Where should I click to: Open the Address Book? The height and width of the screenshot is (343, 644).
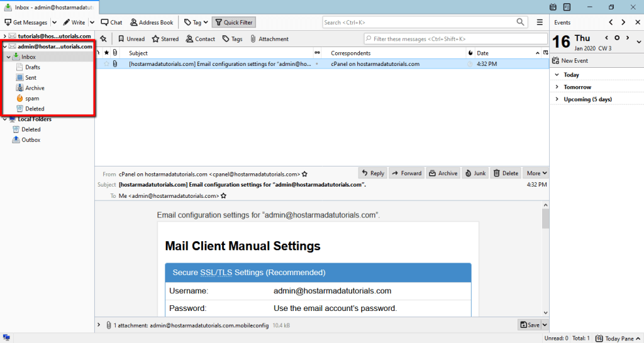point(152,23)
